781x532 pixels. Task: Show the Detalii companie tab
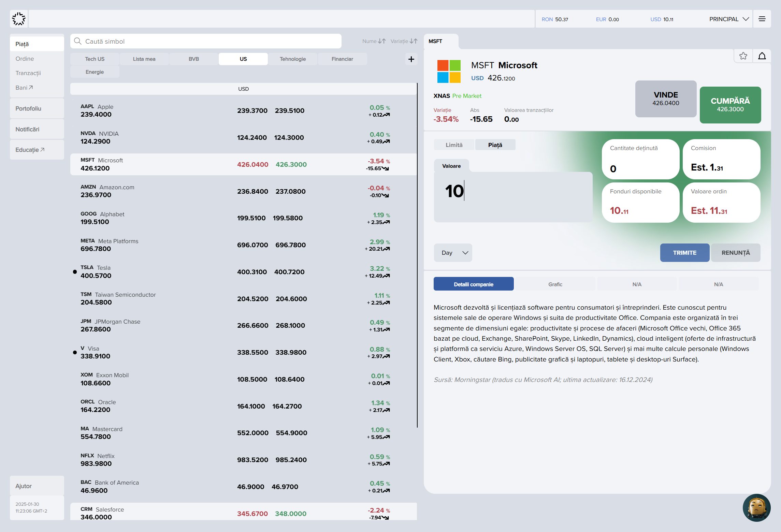473,284
